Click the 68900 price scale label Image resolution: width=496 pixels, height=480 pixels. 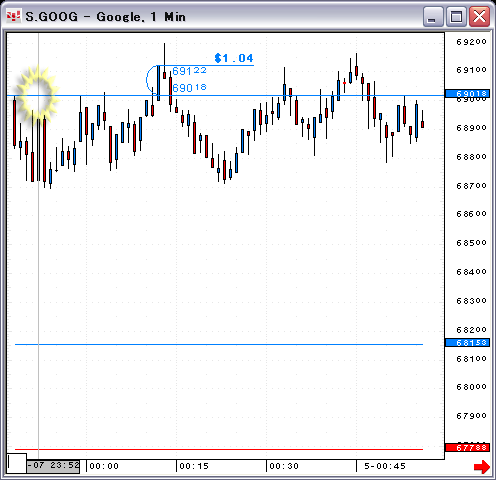point(471,128)
